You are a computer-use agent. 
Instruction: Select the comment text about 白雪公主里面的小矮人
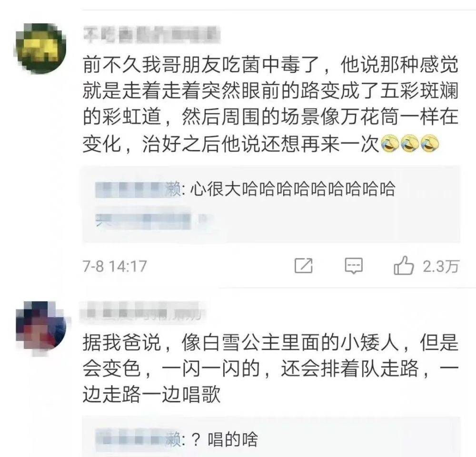[270, 368]
